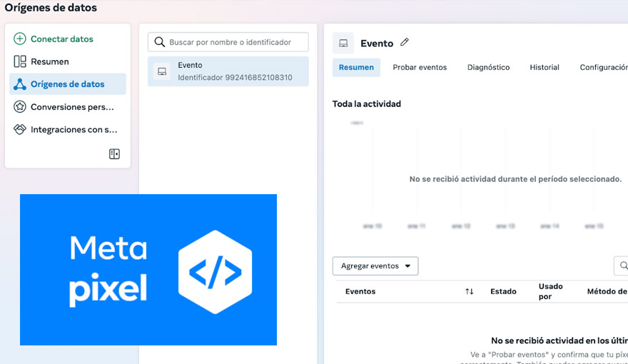Click the Conectar datos link
This screenshot has width=628, height=364.
[x=62, y=39]
